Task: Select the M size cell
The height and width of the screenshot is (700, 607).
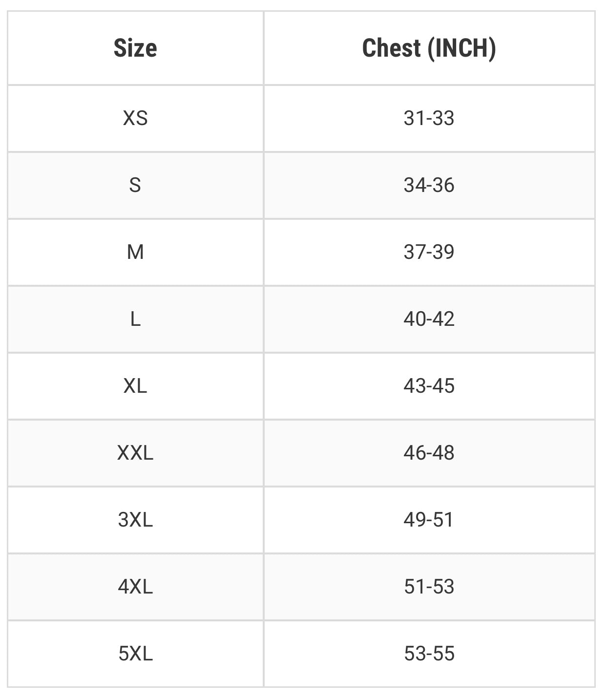Action: pos(135,252)
